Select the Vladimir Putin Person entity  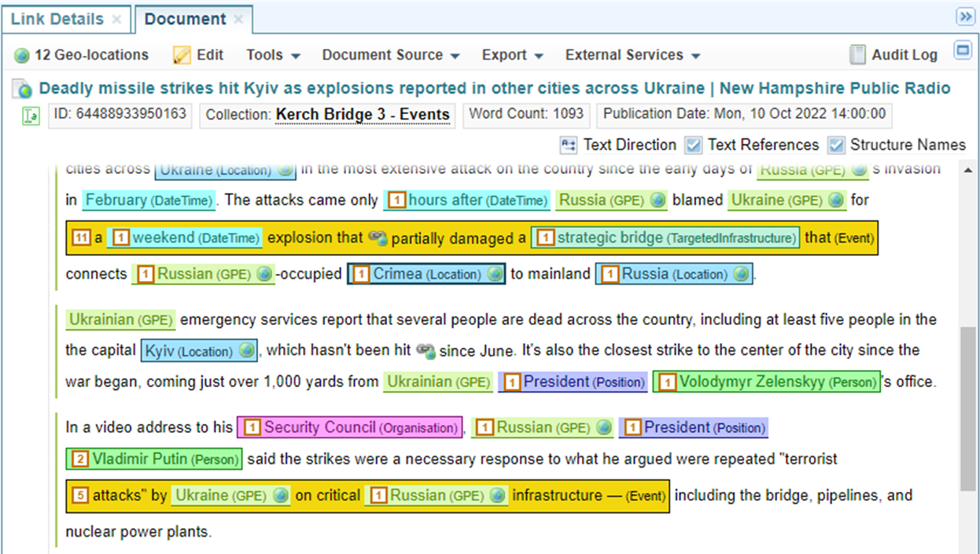(x=154, y=459)
